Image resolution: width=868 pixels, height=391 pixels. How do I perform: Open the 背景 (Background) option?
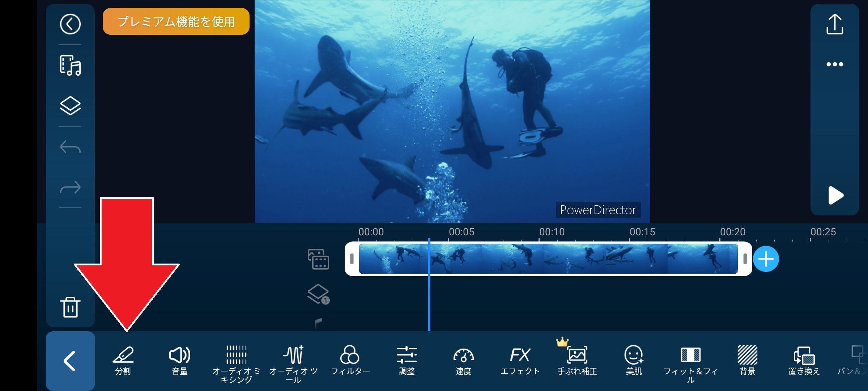point(747,361)
